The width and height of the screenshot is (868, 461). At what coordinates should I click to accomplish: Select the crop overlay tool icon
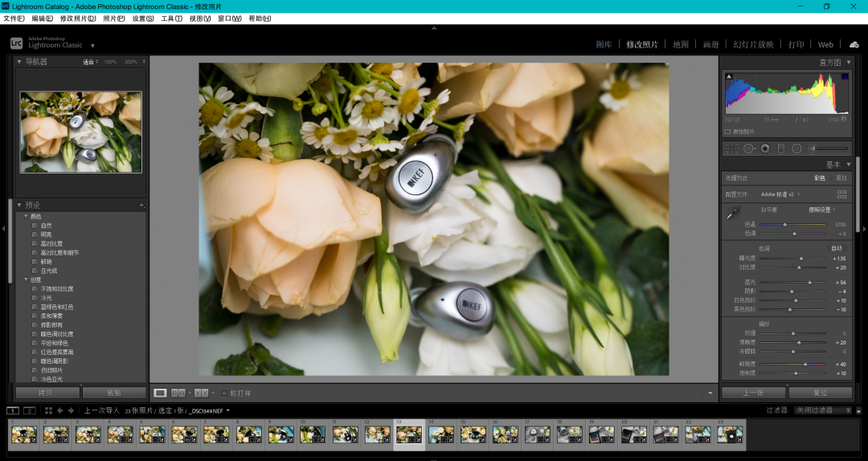(731, 149)
